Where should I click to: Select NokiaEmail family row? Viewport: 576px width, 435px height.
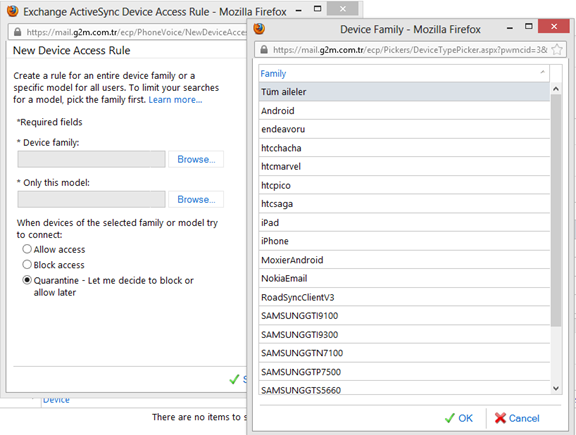[x=404, y=278]
